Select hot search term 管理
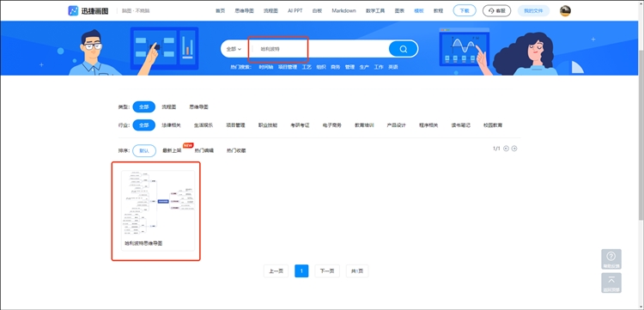The width and height of the screenshot is (644, 310). pyautogui.click(x=350, y=67)
